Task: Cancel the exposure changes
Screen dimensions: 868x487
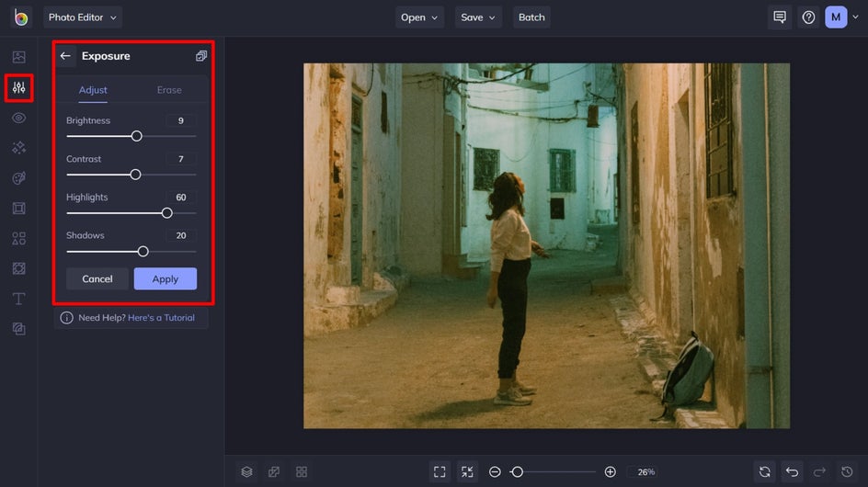Action: pyautogui.click(x=97, y=279)
